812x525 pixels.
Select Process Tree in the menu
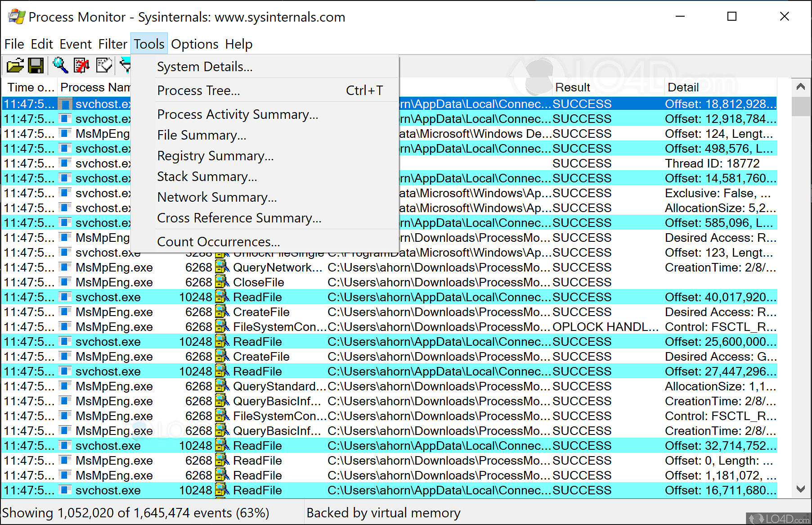(198, 90)
